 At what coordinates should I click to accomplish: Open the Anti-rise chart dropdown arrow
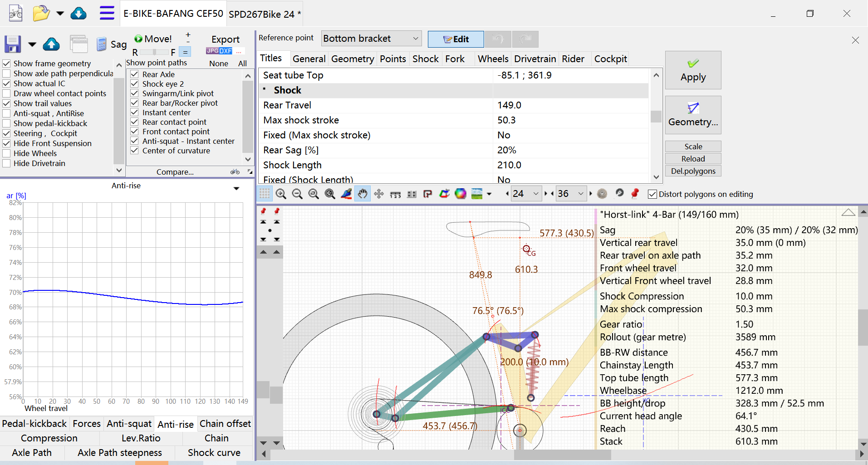tap(236, 188)
